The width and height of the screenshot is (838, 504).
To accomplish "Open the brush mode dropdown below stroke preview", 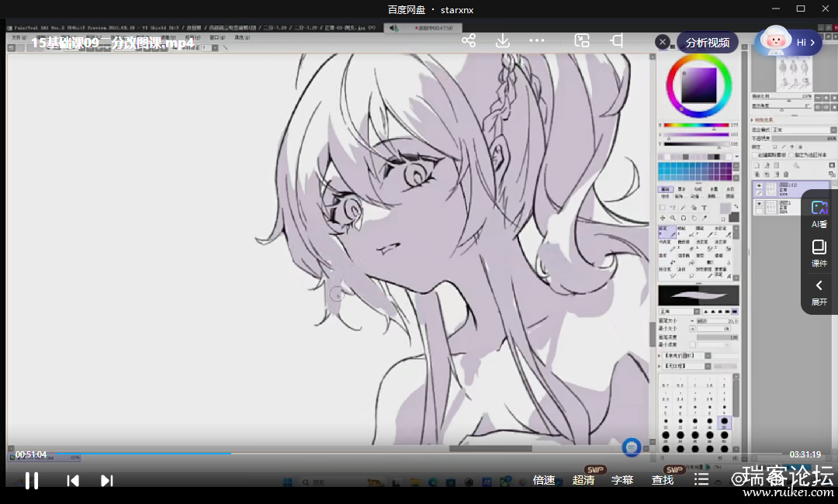I will pos(679,311).
